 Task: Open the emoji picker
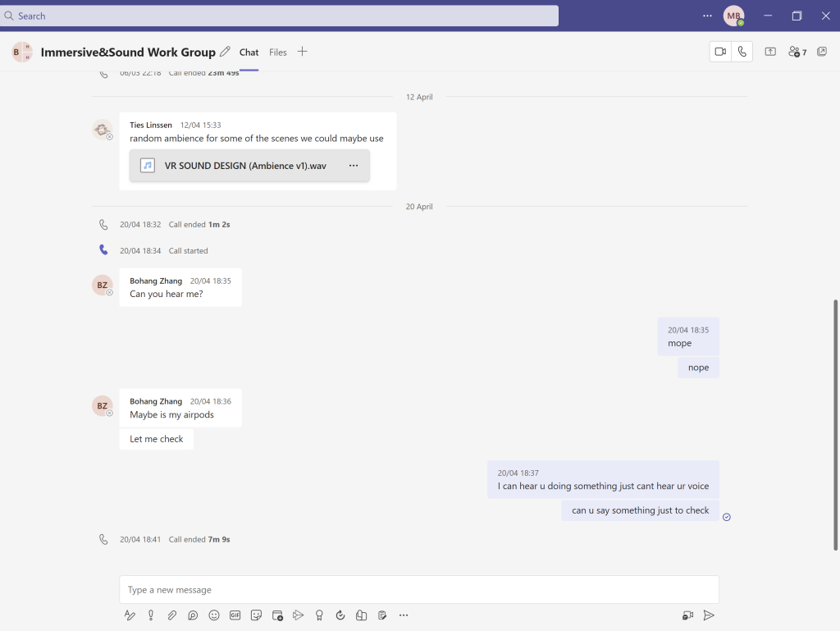tap(214, 615)
